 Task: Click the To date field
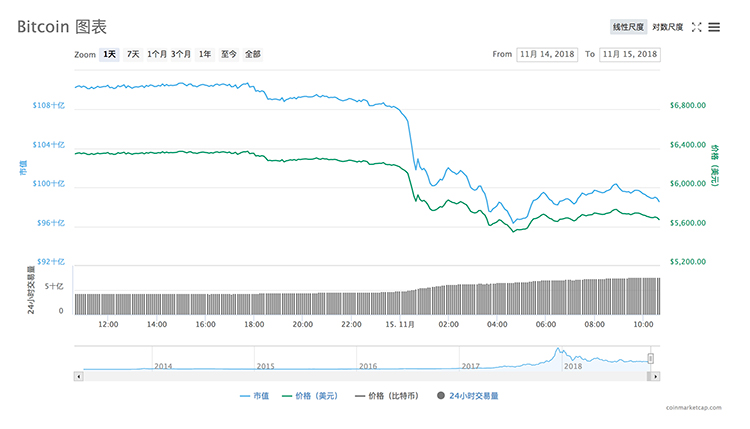pyautogui.click(x=630, y=54)
